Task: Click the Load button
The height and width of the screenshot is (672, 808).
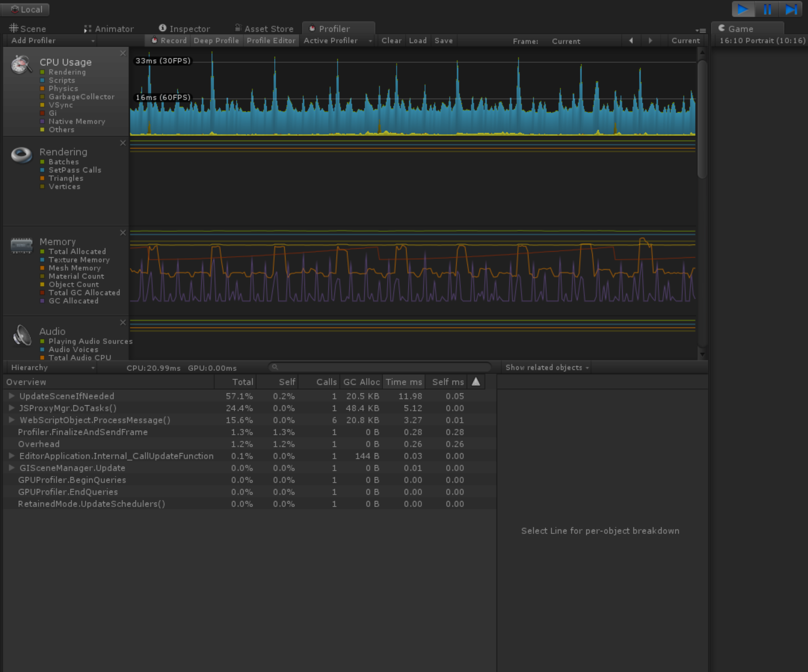Action: coord(418,41)
